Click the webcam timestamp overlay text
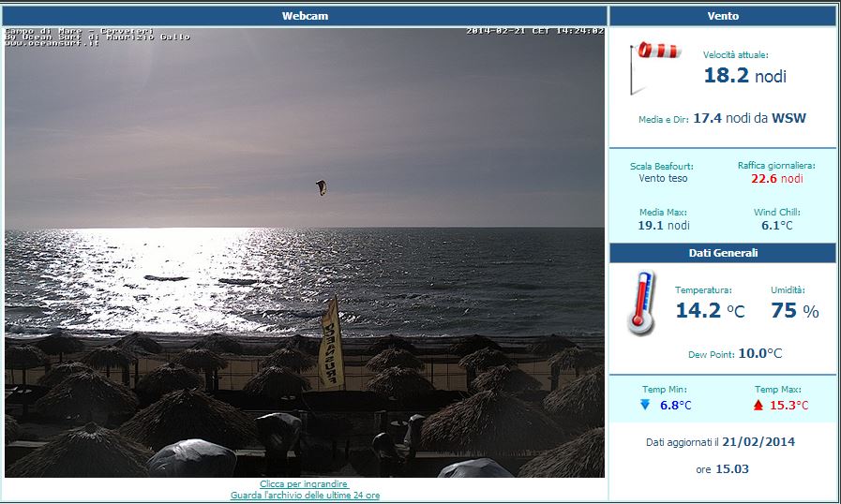This screenshot has height=504, width=841. click(x=534, y=31)
